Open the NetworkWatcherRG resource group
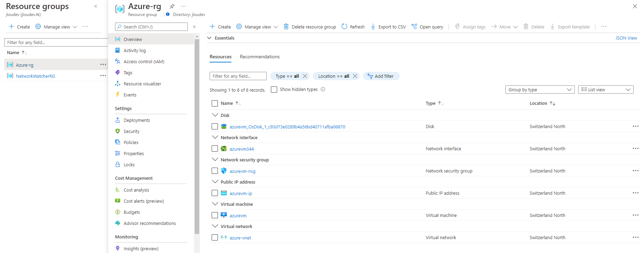The width and height of the screenshot is (644, 253). click(x=35, y=76)
